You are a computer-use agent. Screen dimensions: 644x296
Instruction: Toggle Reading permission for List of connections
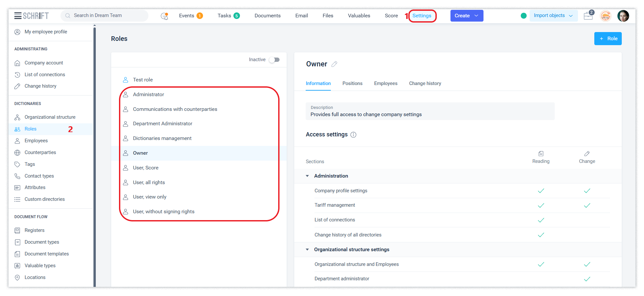click(541, 220)
